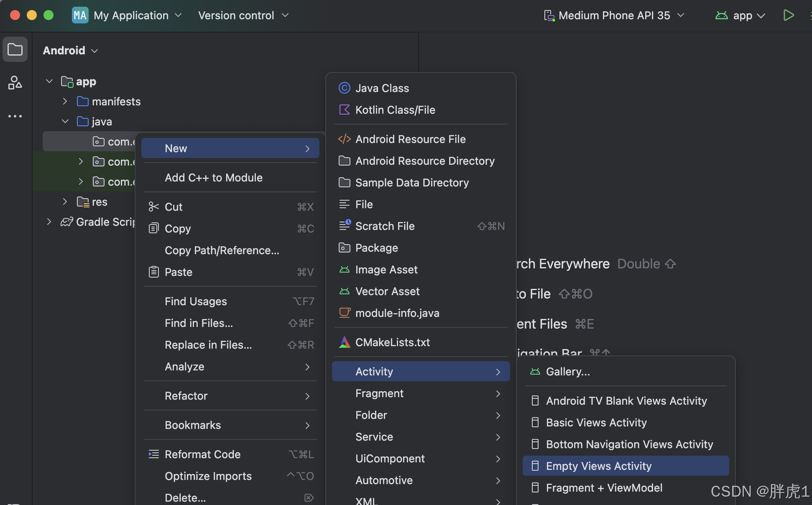This screenshot has height=505, width=812.
Task: Select Java Class from New menu
Action: (x=382, y=88)
